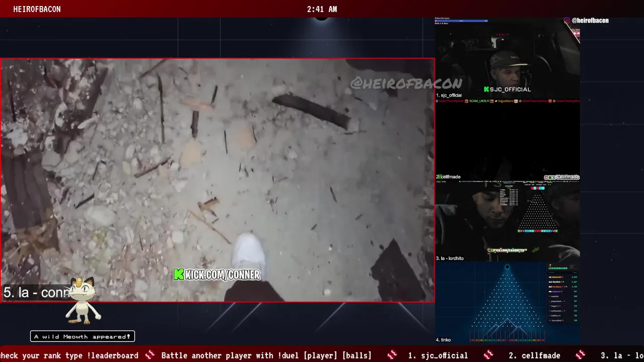The image size is (644, 362).
Task: Click the "4. tinko" stream label
Action: (443, 340)
